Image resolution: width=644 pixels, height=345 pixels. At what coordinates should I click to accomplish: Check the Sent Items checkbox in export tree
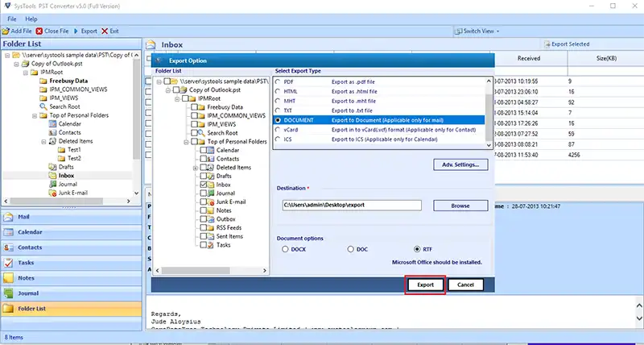point(204,236)
